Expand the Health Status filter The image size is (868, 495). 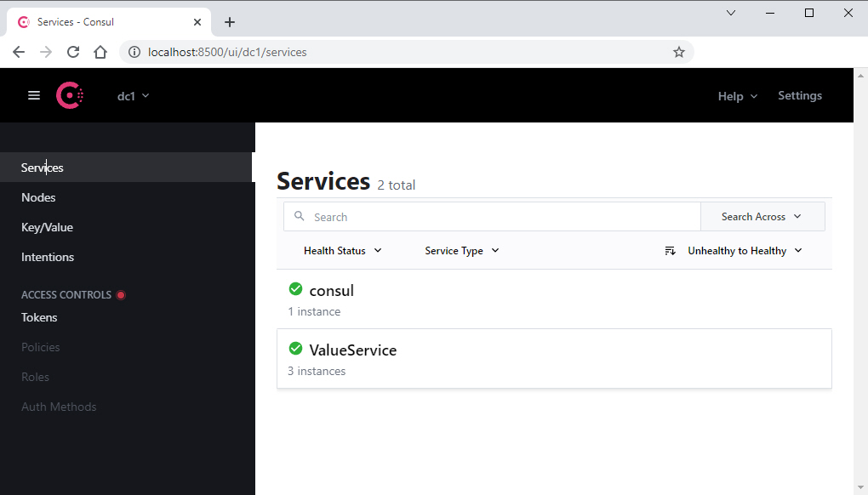click(343, 251)
